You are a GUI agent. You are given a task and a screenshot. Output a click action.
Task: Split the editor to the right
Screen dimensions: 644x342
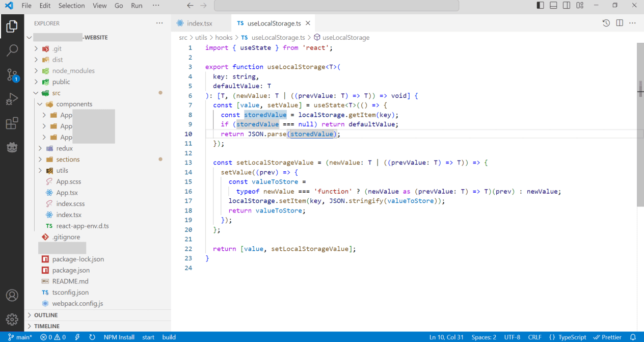620,23
